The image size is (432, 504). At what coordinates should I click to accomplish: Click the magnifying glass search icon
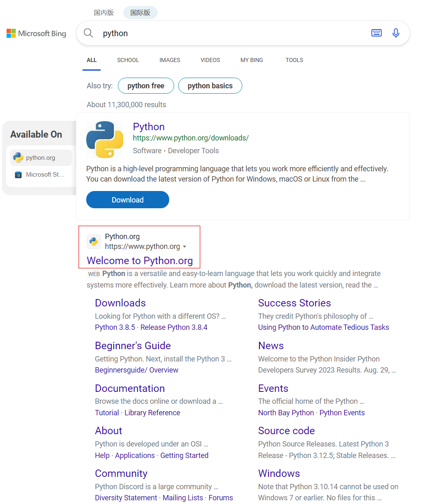coord(88,33)
